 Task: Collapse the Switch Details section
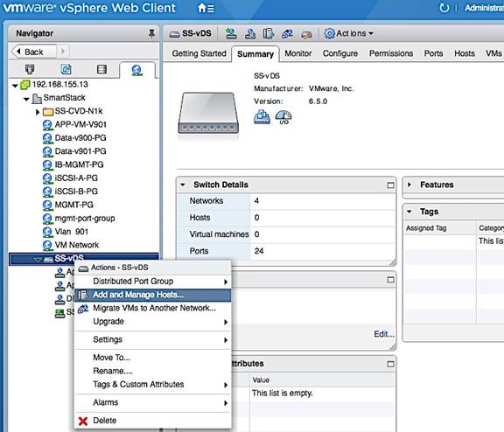(x=183, y=185)
